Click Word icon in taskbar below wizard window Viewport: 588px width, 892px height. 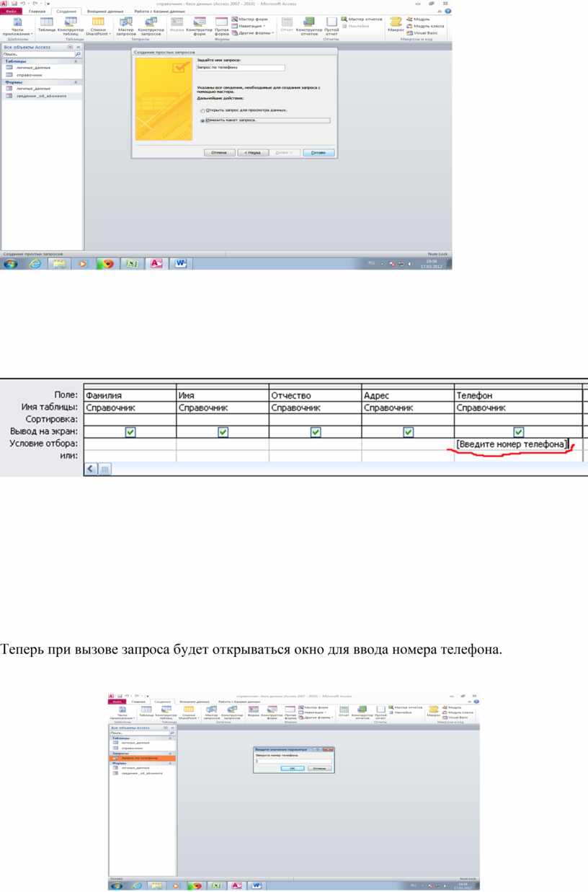click(179, 264)
